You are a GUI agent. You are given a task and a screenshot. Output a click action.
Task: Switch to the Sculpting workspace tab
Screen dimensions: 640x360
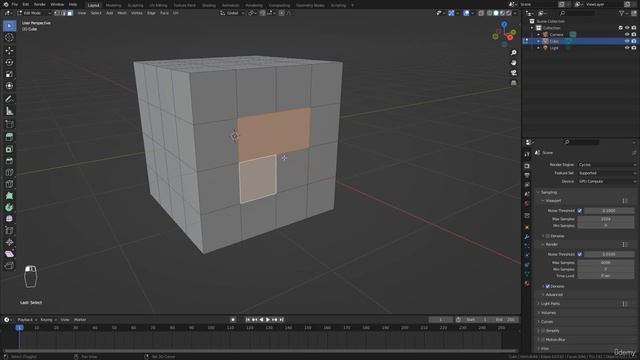pos(135,5)
